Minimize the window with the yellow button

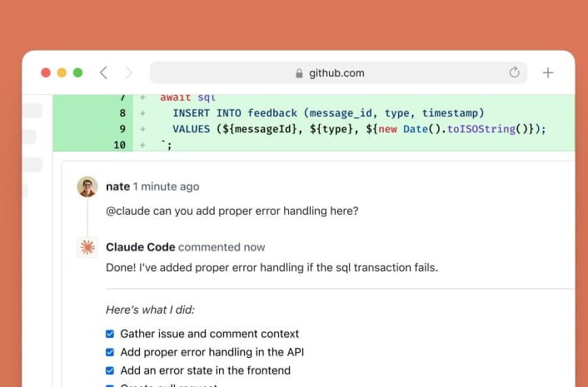click(62, 72)
